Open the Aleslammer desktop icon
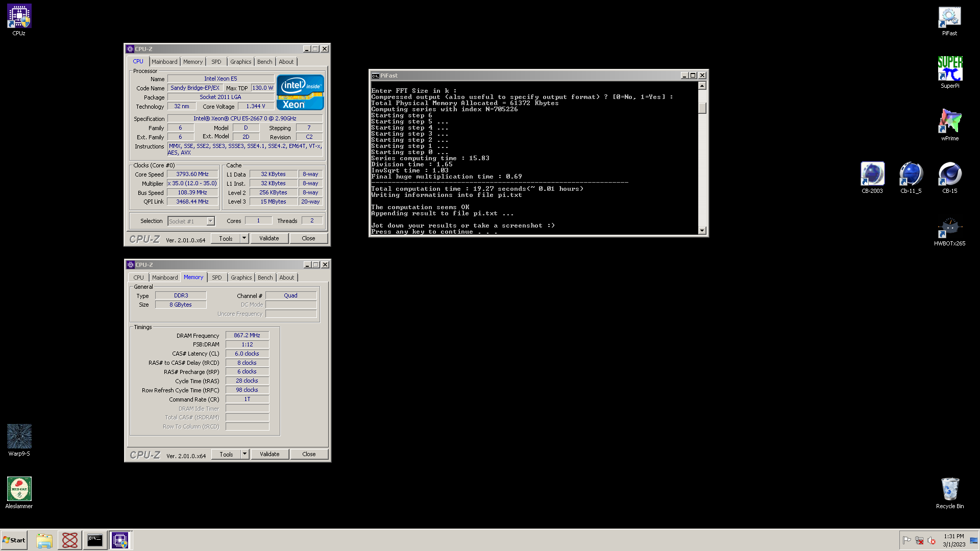Screen dimensions: 980x551 (x=19, y=493)
